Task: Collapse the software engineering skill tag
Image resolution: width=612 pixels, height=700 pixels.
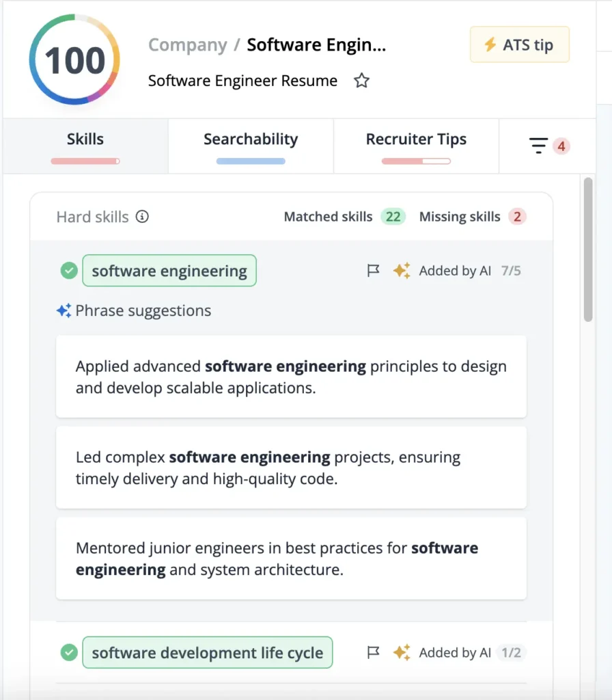Action: (x=169, y=271)
